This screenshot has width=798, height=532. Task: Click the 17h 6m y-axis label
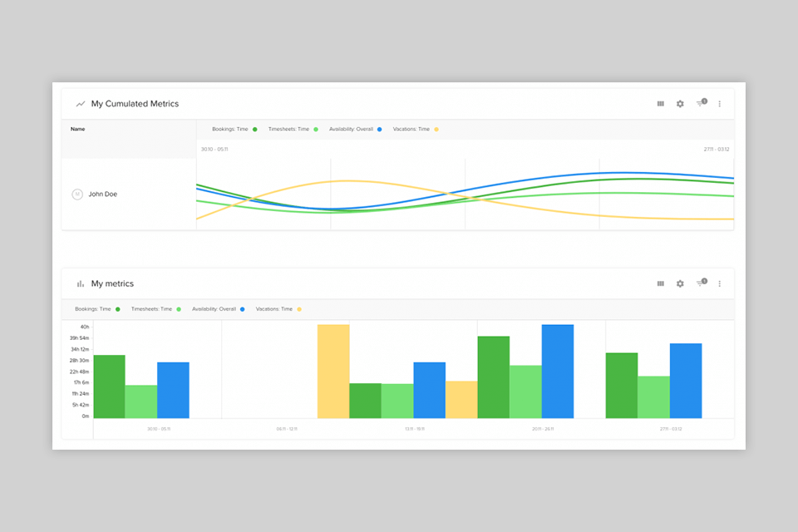pos(81,382)
